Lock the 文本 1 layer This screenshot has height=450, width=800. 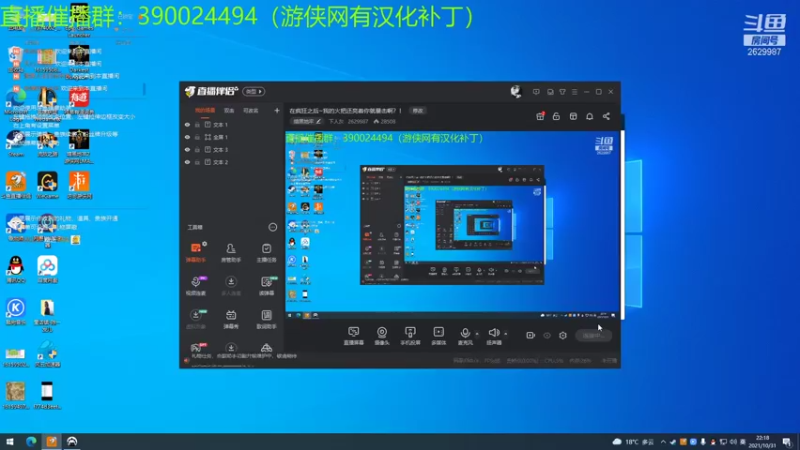click(x=197, y=125)
